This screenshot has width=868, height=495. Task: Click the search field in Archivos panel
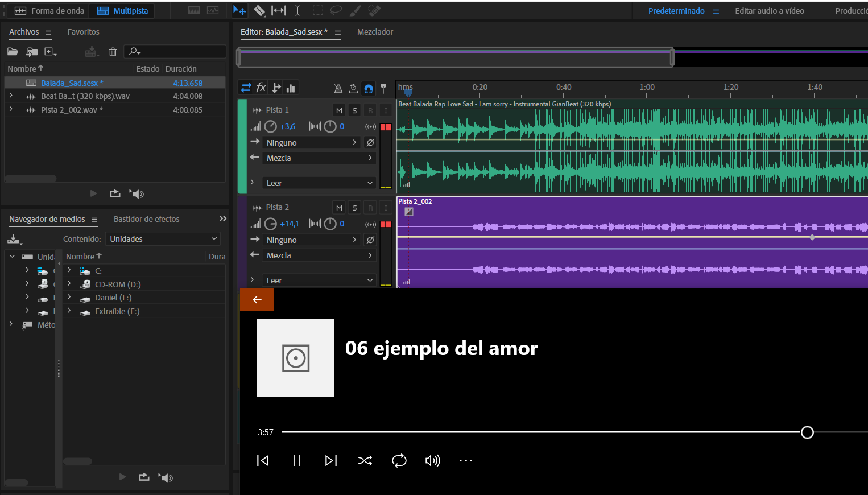point(175,52)
